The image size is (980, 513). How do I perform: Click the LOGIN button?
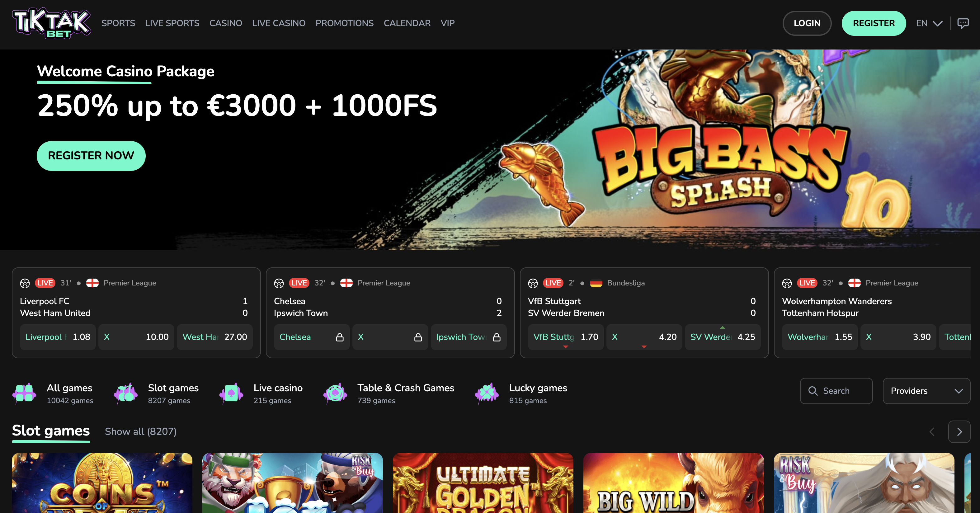[x=807, y=23]
